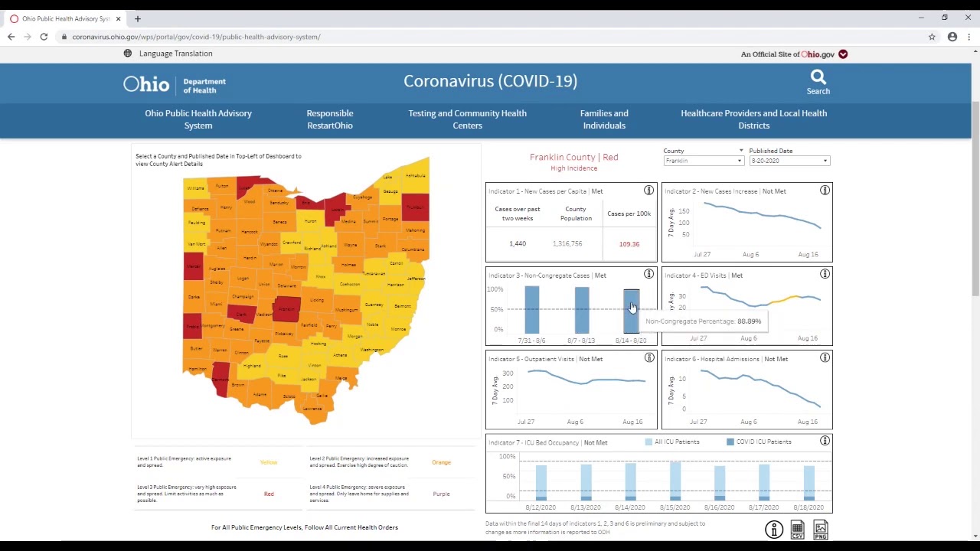Click the 8/12/2020 ICU occupancy bar
This screenshot has width=980, height=551.
tap(541, 482)
